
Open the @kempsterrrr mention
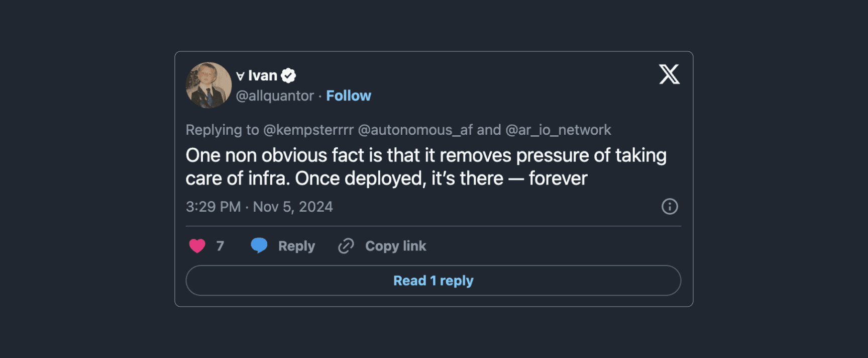click(x=308, y=130)
